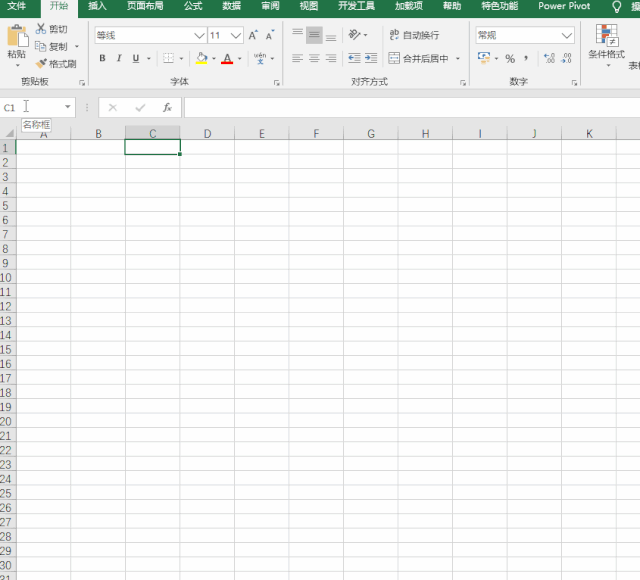Click accounting number format icon

click(484, 58)
